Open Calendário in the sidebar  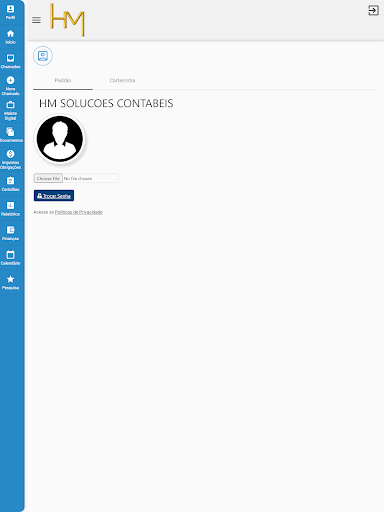point(10,258)
